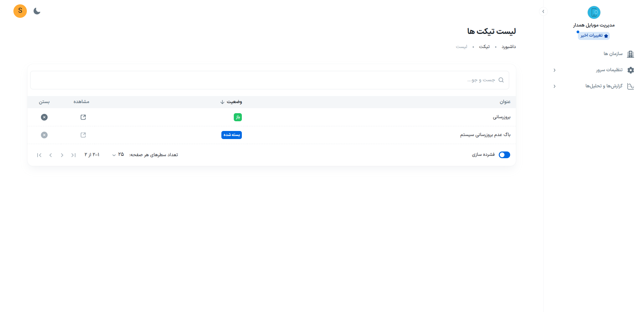Screen dimensions: 644x312
Task: Go to داشبورد breadcrumb link
Action: (x=508, y=47)
